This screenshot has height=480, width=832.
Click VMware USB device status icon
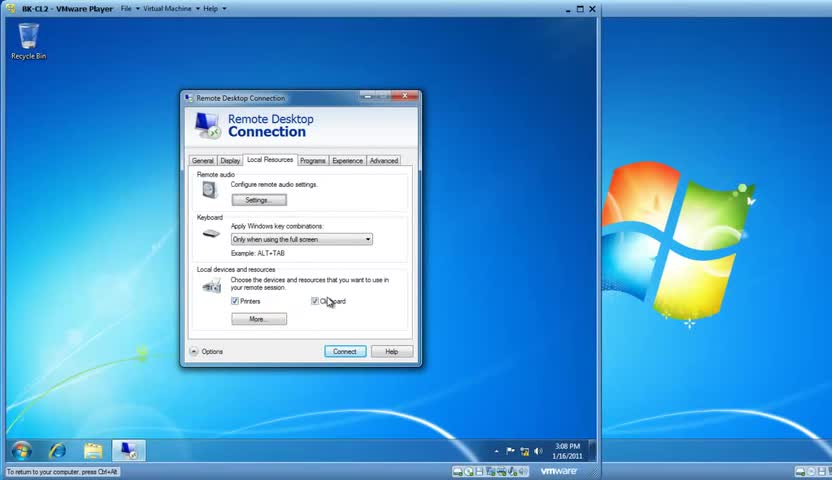[x=512, y=471]
